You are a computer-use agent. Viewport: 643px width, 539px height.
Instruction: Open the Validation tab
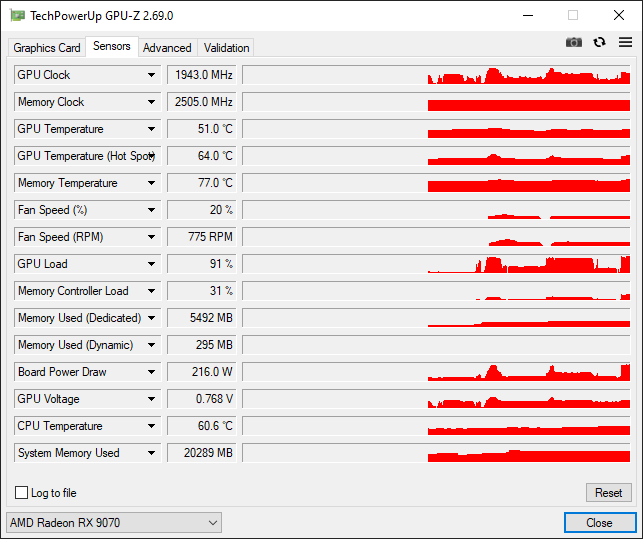point(226,48)
